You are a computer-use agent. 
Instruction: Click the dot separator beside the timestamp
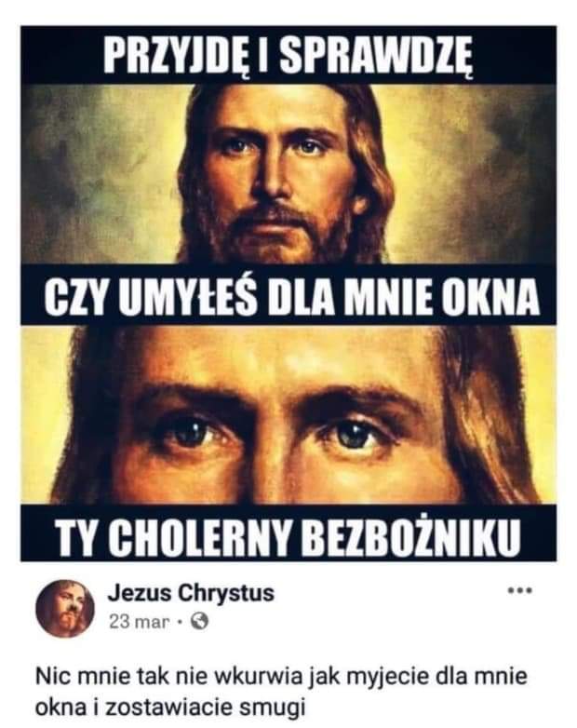(x=181, y=622)
